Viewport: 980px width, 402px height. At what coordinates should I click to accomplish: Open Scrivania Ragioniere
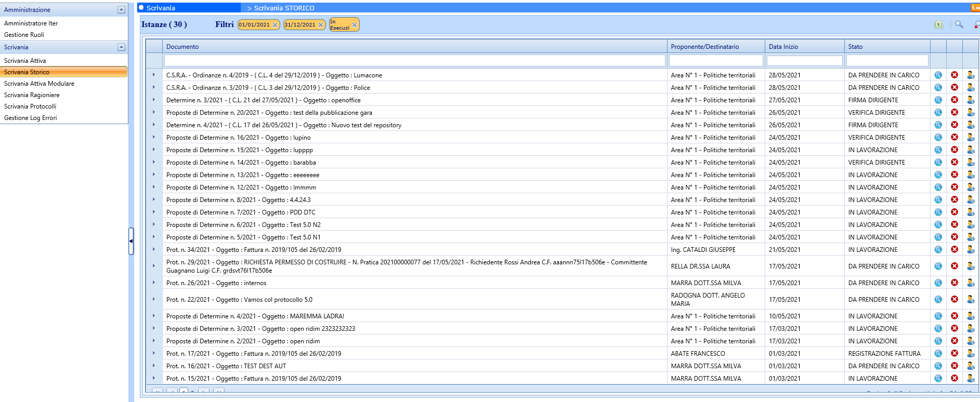(x=32, y=95)
